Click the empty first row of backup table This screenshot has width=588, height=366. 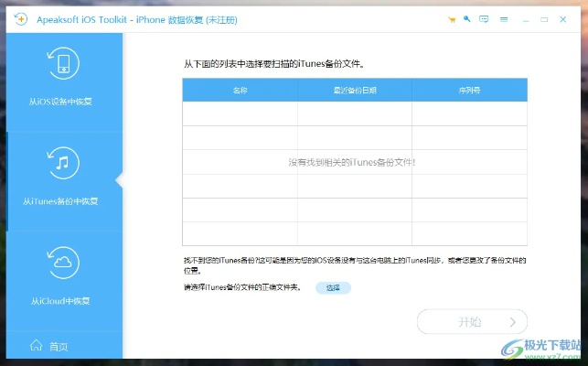[x=354, y=113]
